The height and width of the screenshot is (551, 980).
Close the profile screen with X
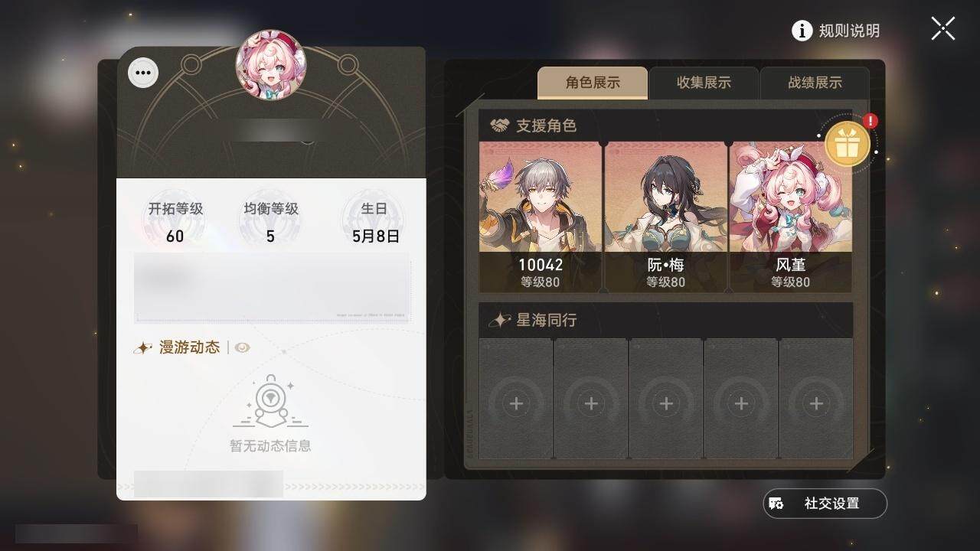tap(942, 29)
